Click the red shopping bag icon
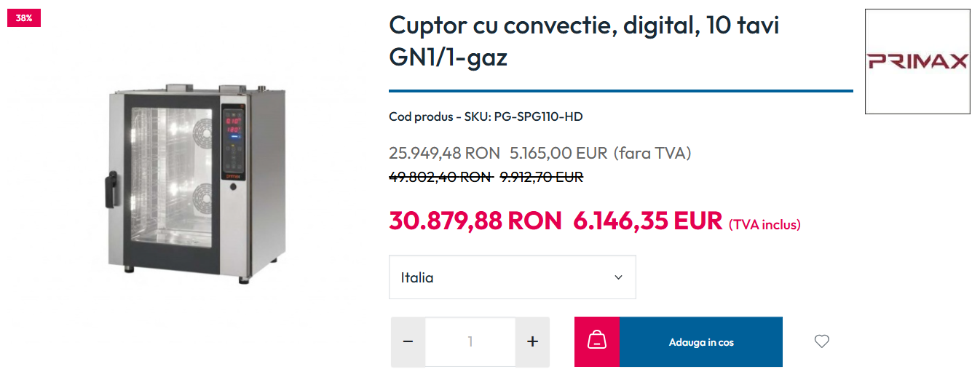The width and height of the screenshot is (980, 372). [x=597, y=341]
